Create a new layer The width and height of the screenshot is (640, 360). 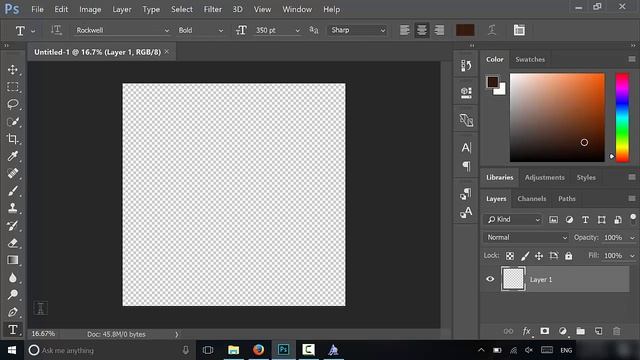click(x=598, y=331)
